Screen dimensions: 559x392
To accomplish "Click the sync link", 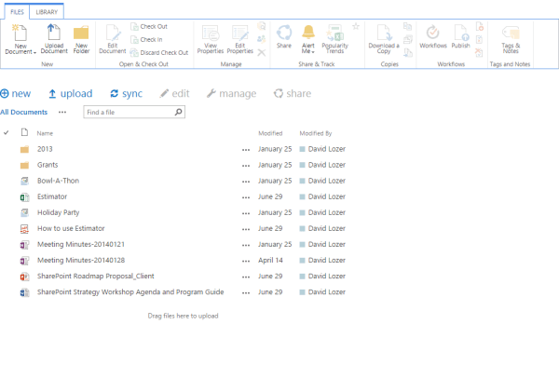I will coord(127,94).
